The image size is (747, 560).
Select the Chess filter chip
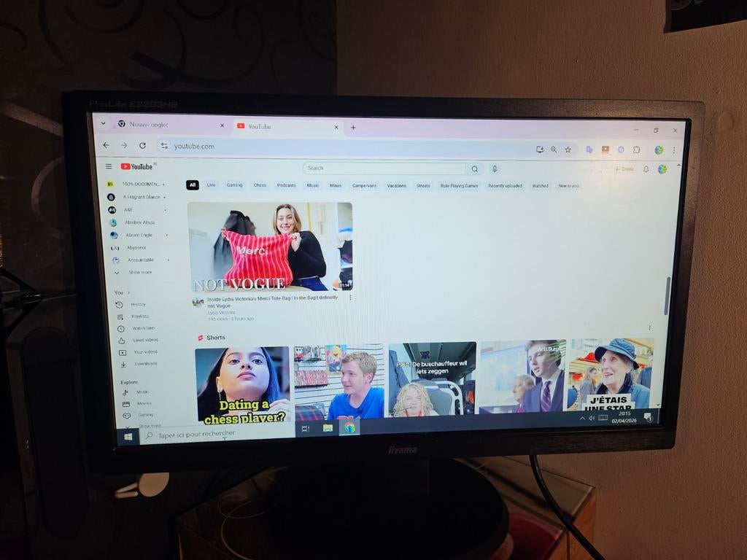[260, 185]
